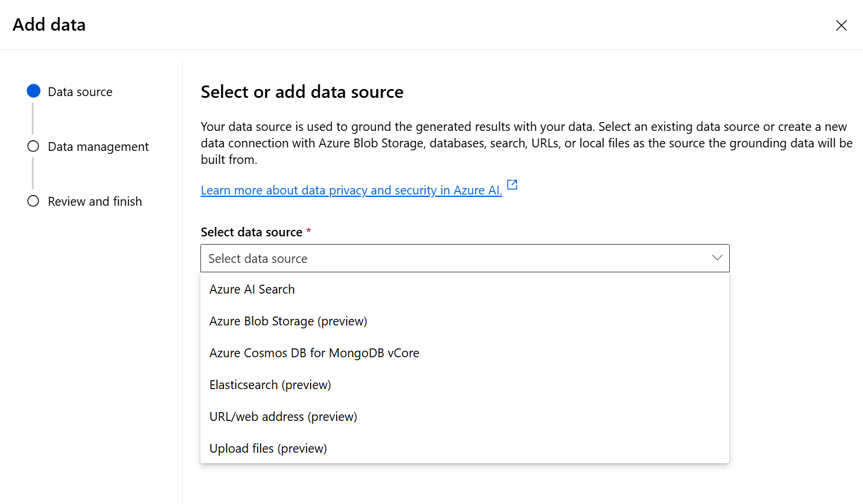Viewport: 863px width, 504px height.
Task: Select URL/web address (preview) option
Action: tap(465, 417)
